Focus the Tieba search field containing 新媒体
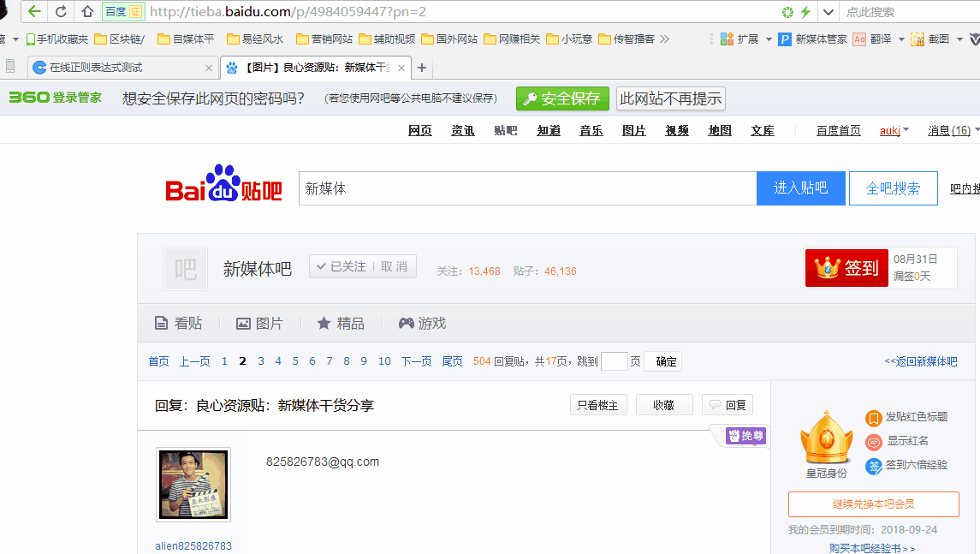 pyautogui.click(x=527, y=188)
